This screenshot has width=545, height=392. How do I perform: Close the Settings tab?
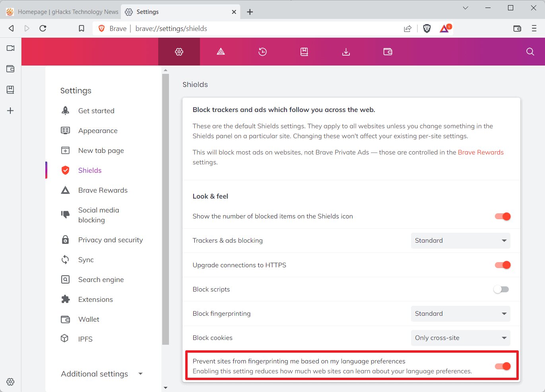(234, 12)
